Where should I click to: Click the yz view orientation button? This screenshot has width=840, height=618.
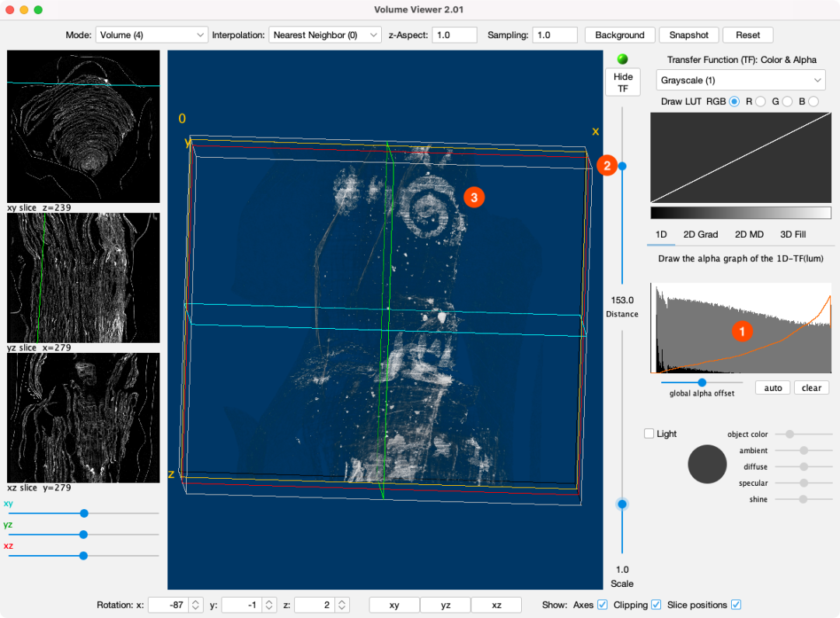[x=445, y=605]
